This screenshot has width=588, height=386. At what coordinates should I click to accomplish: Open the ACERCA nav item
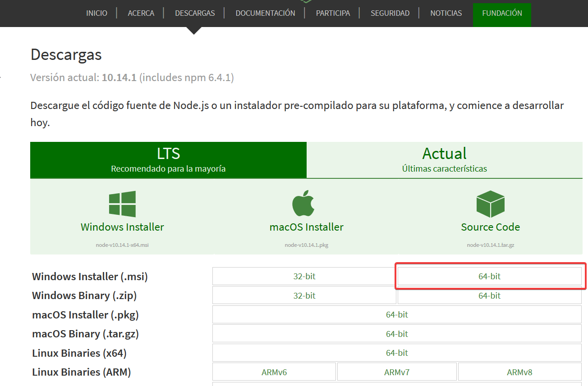[x=141, y=13]
